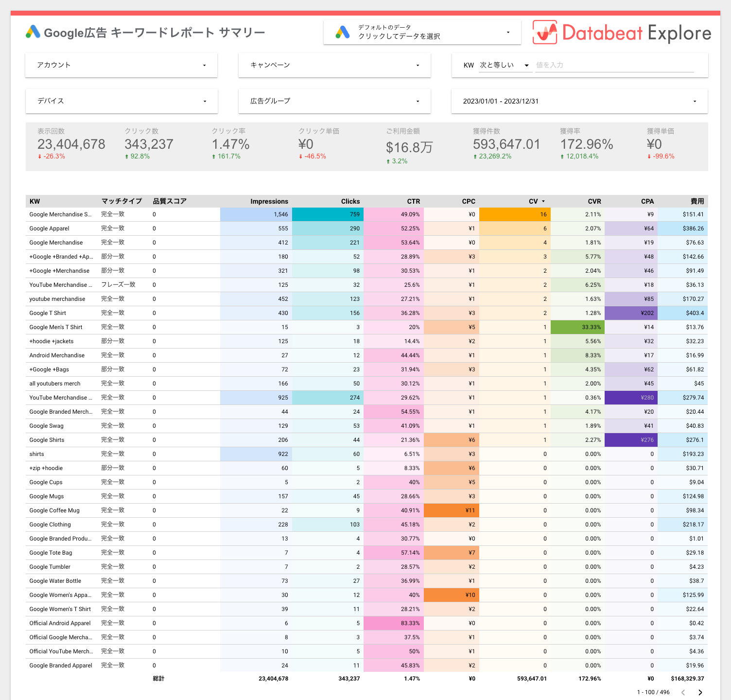Click the pagination label 1 - 100 / 496
This screenshot has width=731, height=700.
pyautogui.click(x=653, y=692)
